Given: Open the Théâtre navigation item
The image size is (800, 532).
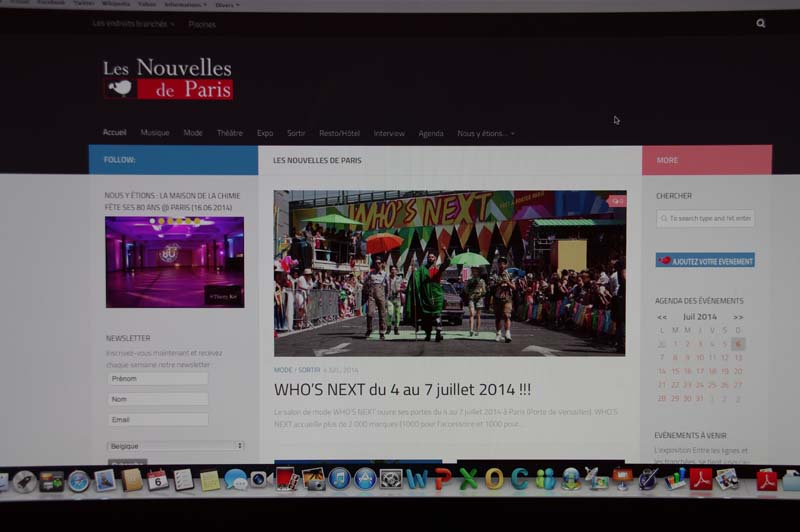Looking at the screenshot, I should pyautogui.click(x=230, y=133).
